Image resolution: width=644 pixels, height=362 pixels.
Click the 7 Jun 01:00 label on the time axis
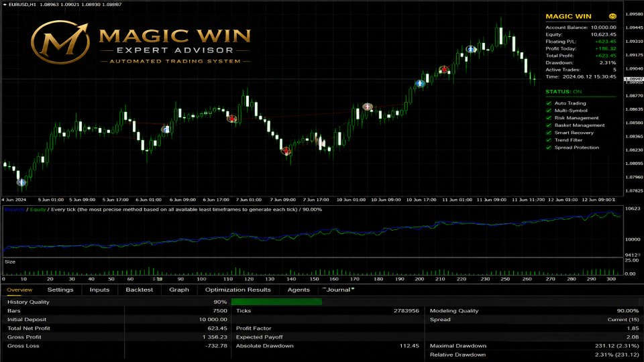click(248, 200)
